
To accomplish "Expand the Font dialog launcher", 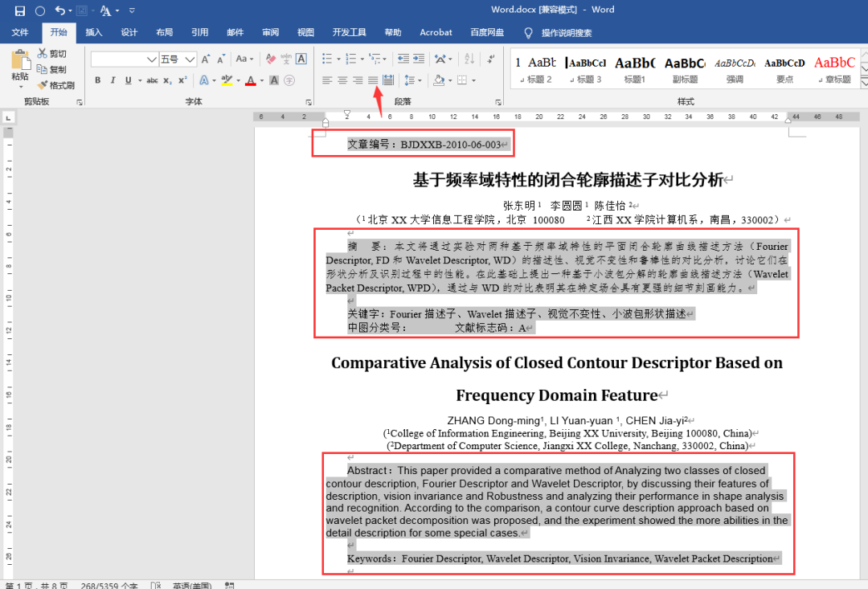I will tap(309, 102).
